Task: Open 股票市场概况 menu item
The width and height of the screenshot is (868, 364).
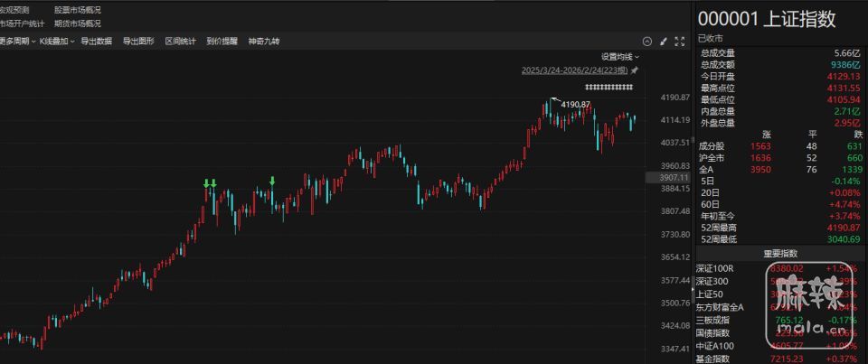Action: click(78, 10)
